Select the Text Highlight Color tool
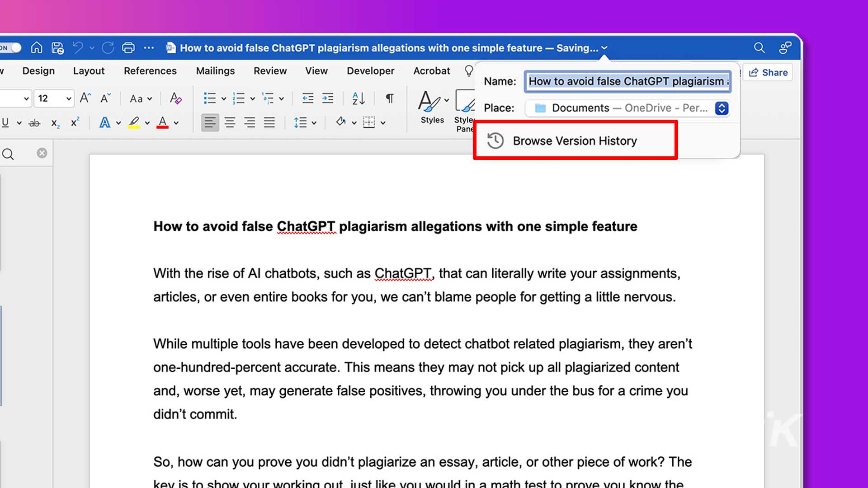The height and width of the screenshot is (488, 868). click(133, 123)
